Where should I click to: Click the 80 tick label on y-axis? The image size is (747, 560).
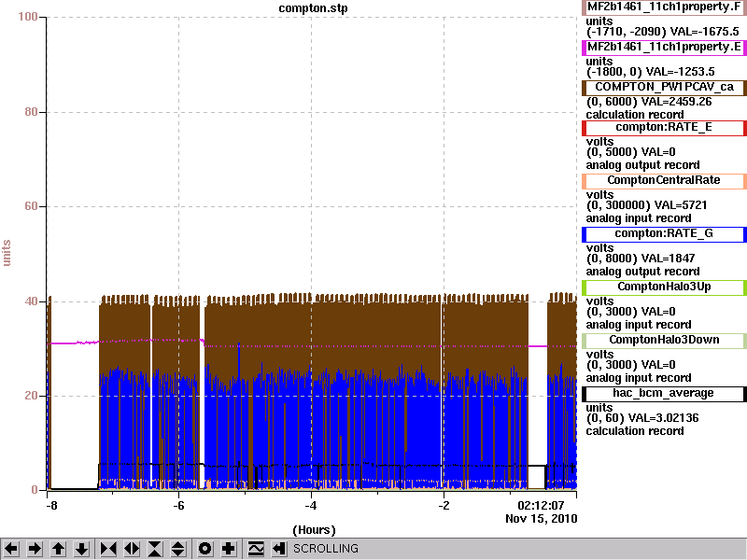(x=31, y=112)
